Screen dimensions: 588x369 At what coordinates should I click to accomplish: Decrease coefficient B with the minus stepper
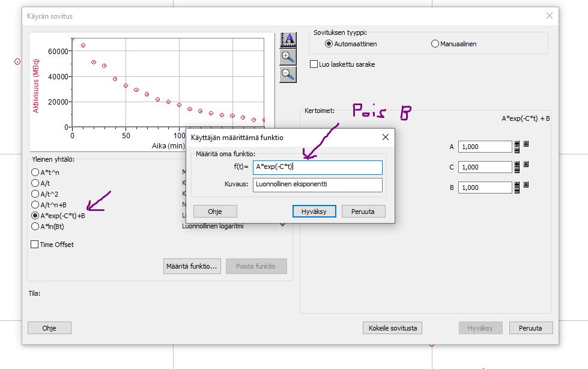coord(517,191)
